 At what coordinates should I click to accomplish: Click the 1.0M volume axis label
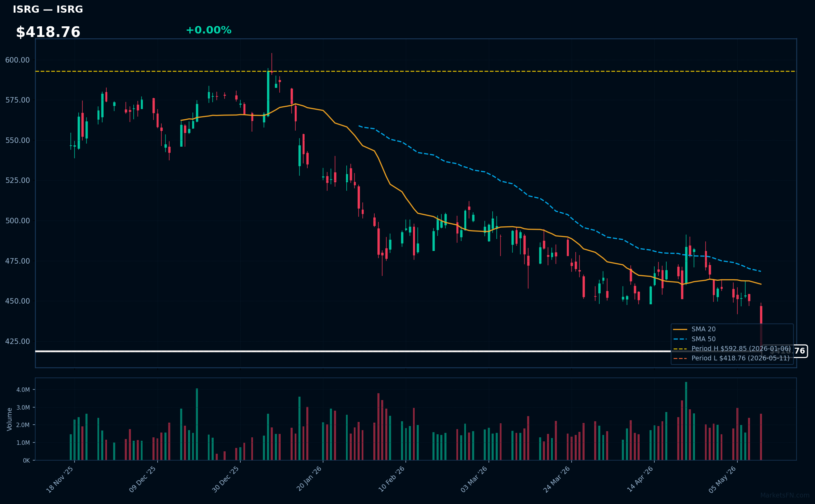23,442
